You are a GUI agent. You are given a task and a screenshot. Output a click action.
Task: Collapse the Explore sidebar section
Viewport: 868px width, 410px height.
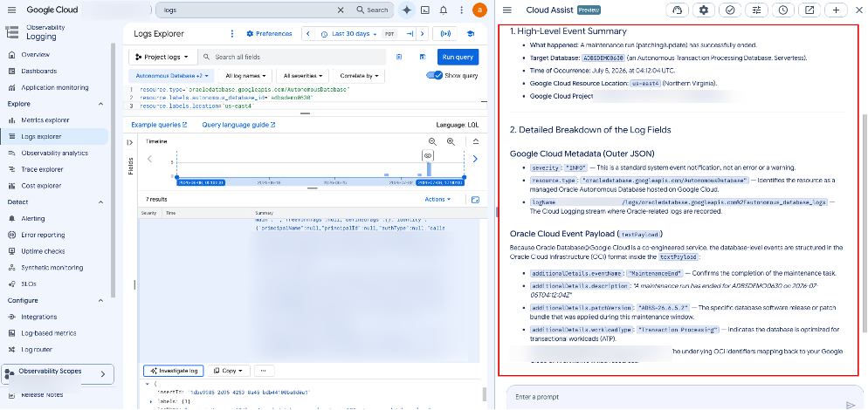pyautogui.click(x=100, y=104)
